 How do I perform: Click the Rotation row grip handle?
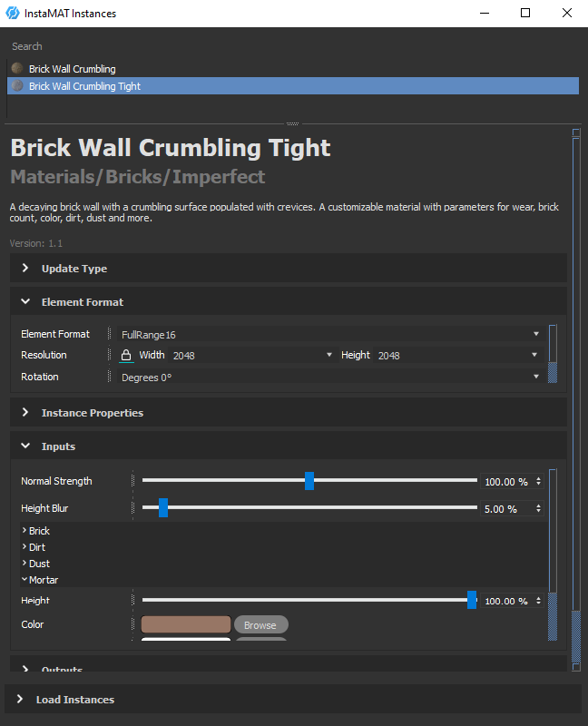point(109,377)
